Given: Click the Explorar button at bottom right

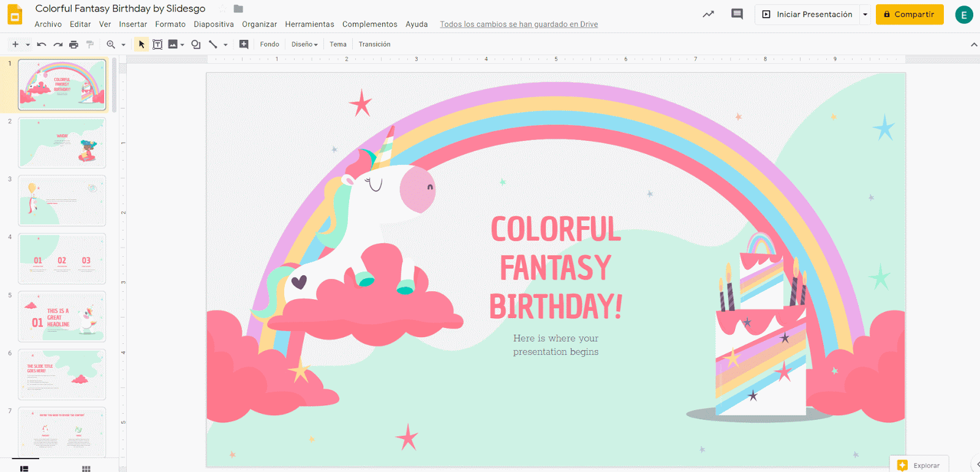Looking at the screenshot, I should (919, 465).
